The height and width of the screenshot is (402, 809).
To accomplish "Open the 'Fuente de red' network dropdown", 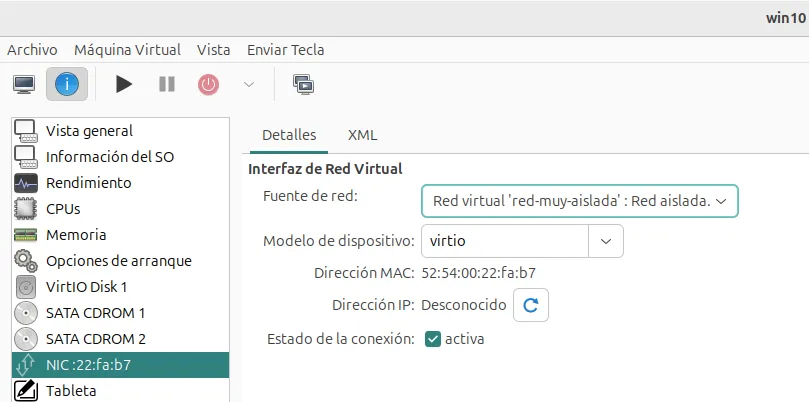I will [x=579, y=201].
